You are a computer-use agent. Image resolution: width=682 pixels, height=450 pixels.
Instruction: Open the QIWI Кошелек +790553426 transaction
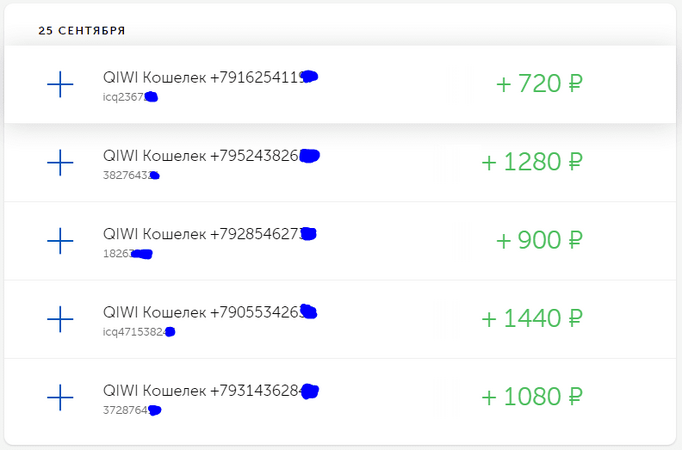[340, 319]
